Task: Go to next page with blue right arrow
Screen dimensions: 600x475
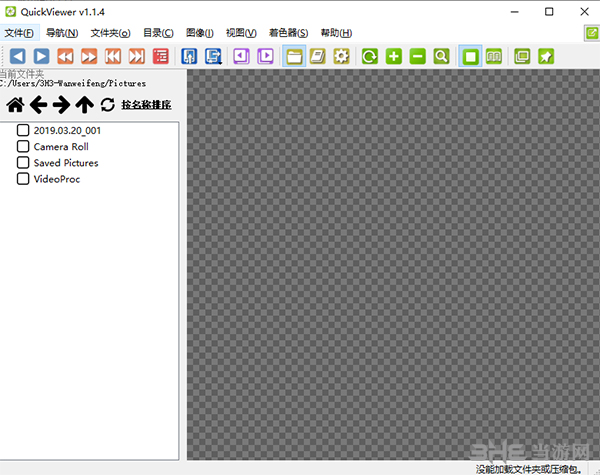Action: (x=41, y=56)
